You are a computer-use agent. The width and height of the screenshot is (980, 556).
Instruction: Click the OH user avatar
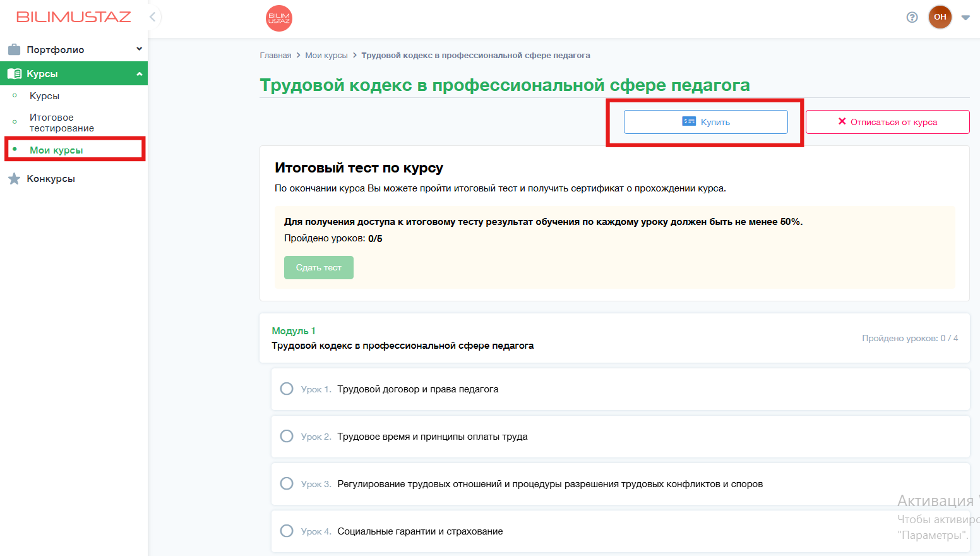coord(940,17)
